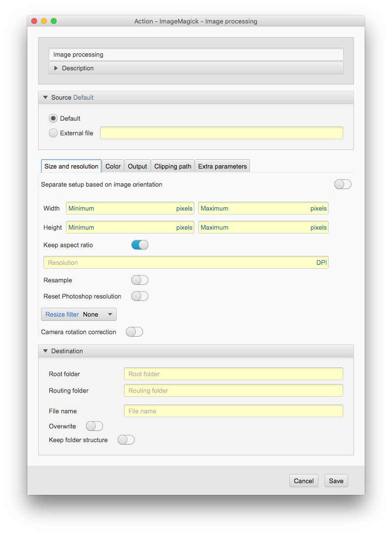Image resolution: width=392 pixels, height=534 pixels.
Task: Toggle the Overwrite switch
Action: 94,426
